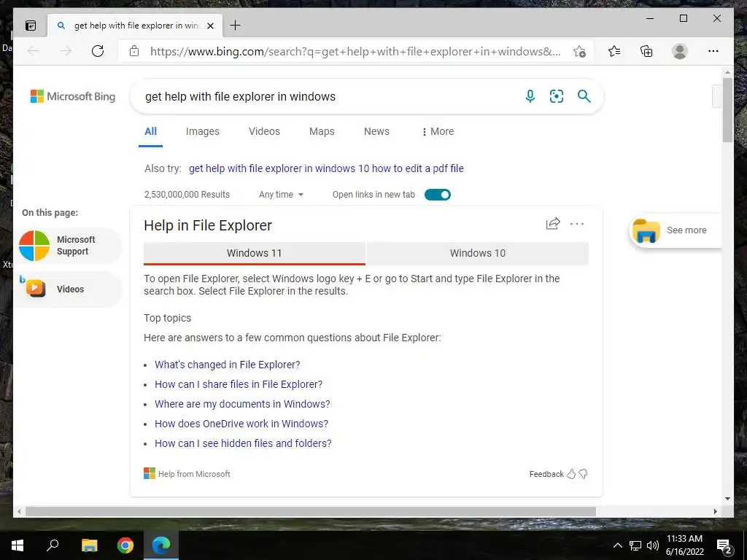Toggle Open links in new tab switch
This screenshot has height=560, width=747.
(438, 194)
